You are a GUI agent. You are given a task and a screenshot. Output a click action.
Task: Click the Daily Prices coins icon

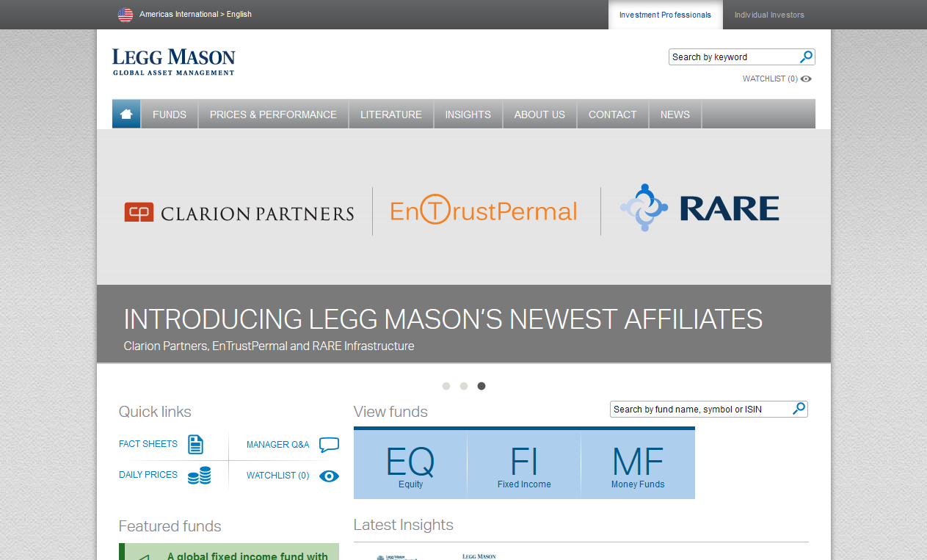click(x=199, y=476)
